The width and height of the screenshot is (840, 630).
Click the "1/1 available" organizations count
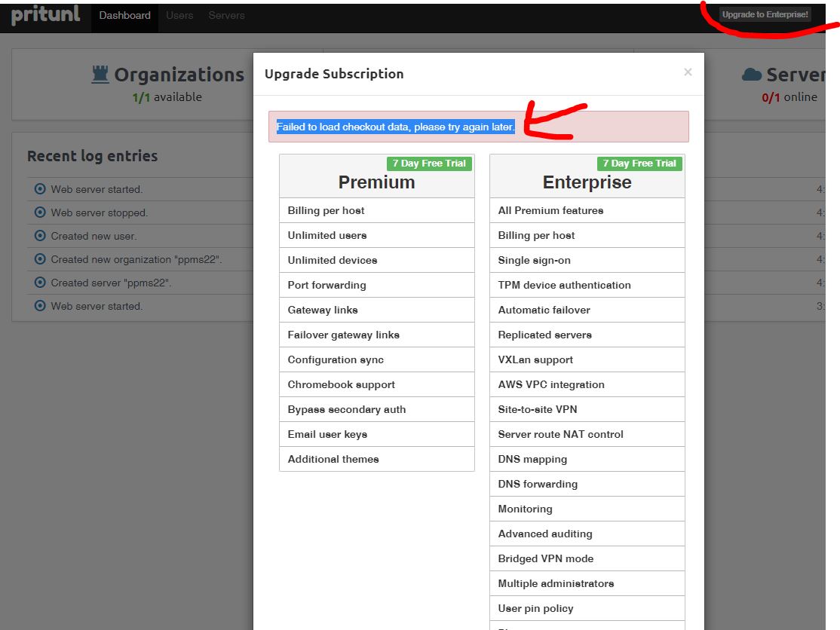click(167, 97)
